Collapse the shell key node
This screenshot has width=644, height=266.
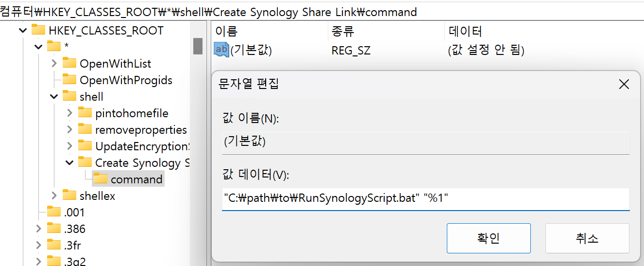click(x=54, y=97)
